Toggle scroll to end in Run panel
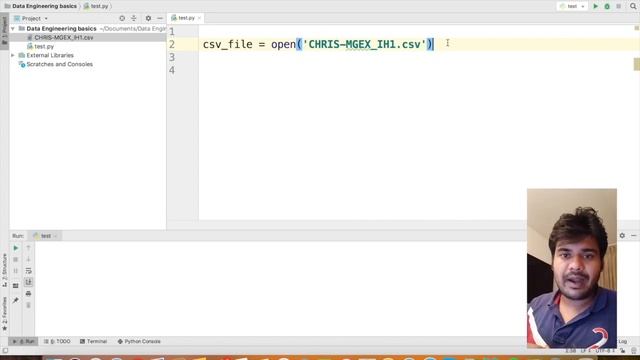The height and width of the screenshot is (360, 640). point(28,282)
